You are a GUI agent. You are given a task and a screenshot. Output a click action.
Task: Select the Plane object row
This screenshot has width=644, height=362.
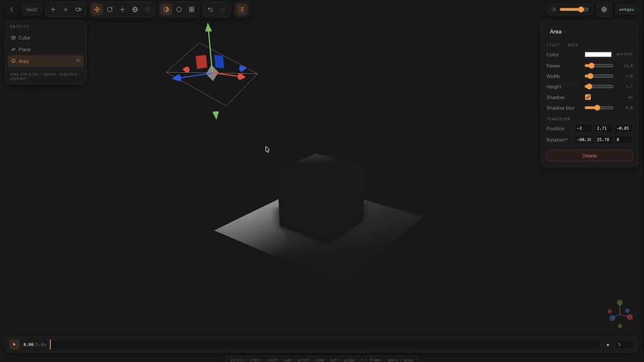click(46, 49)
